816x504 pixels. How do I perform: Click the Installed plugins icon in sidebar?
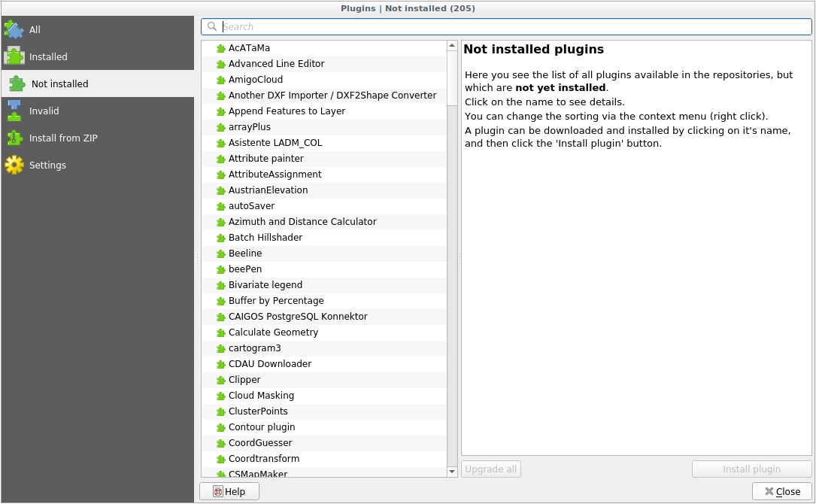tap(14, 56)
